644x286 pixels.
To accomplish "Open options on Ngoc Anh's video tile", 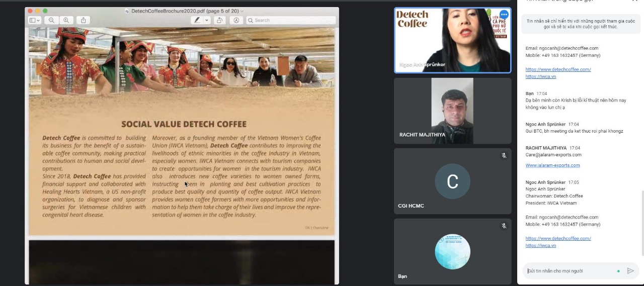I will [x=504, y=15].
